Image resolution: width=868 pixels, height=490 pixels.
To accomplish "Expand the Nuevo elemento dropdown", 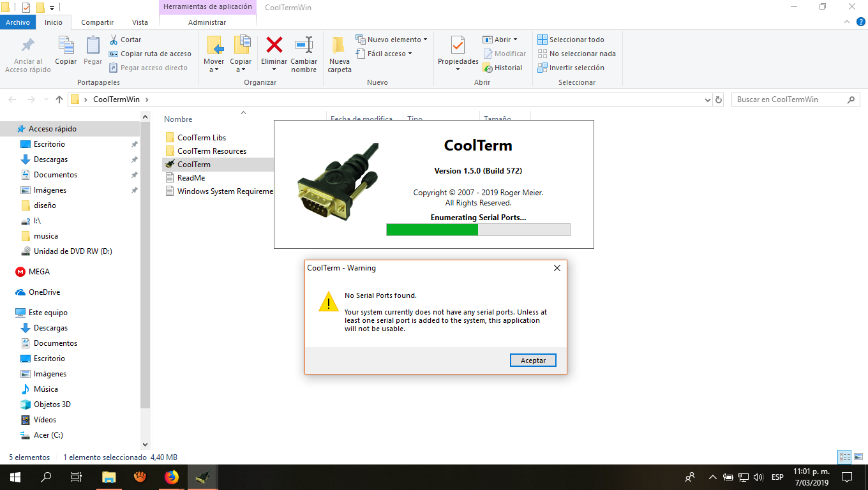I will 425,40.
